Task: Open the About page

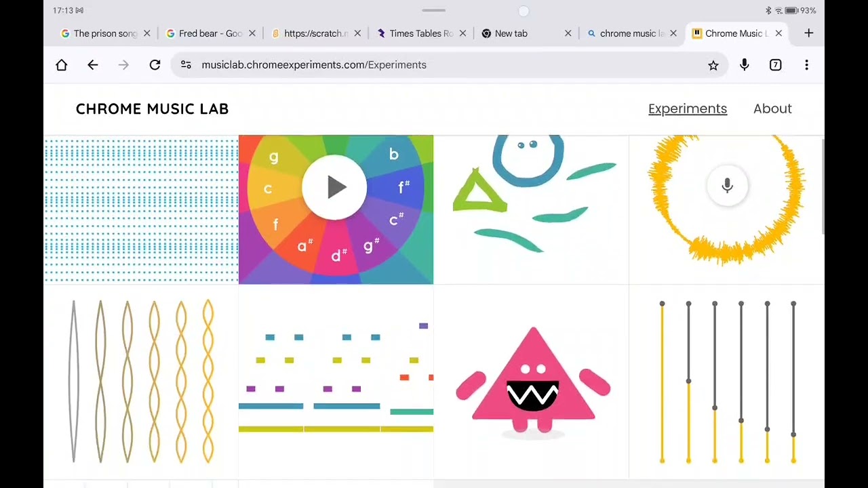Action: point(772,108)
